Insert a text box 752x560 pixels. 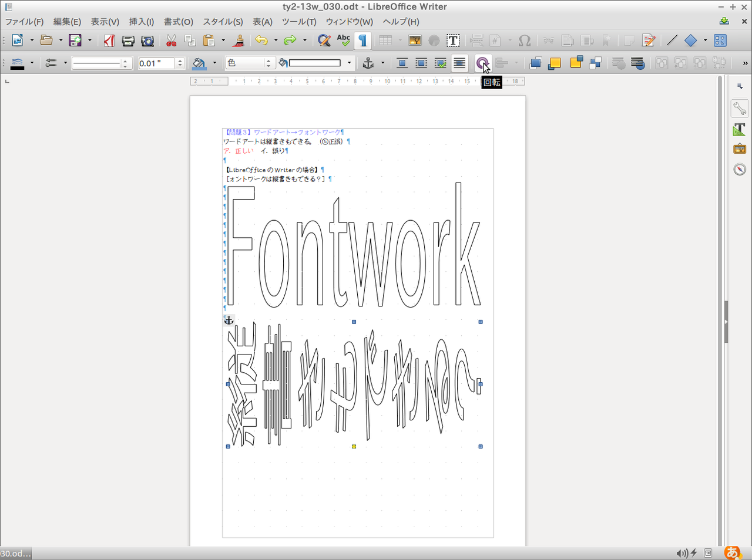pyautogui.click(x=453, y=41)
